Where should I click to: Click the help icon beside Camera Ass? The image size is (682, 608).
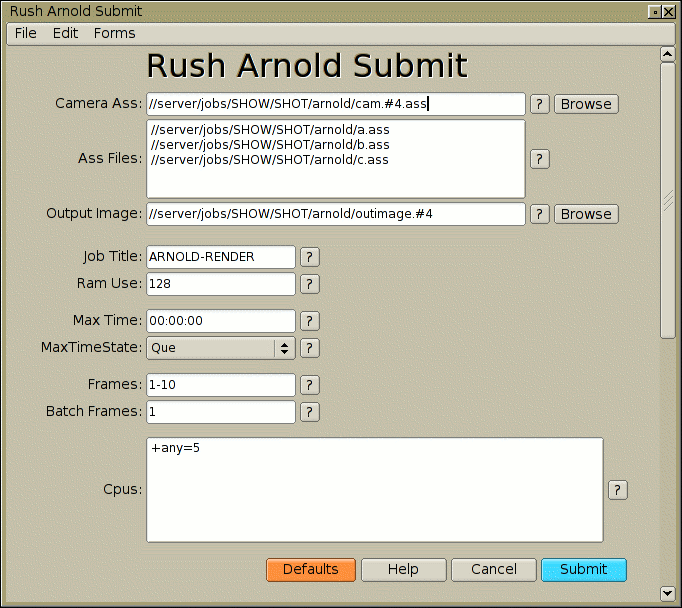pyautogui.click(x=539, y=104)
